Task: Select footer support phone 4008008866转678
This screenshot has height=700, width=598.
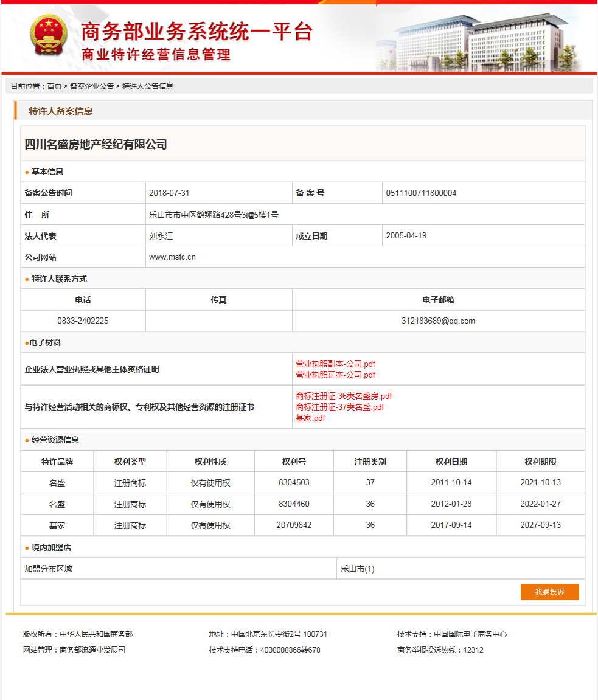Action: coord(290,650)
